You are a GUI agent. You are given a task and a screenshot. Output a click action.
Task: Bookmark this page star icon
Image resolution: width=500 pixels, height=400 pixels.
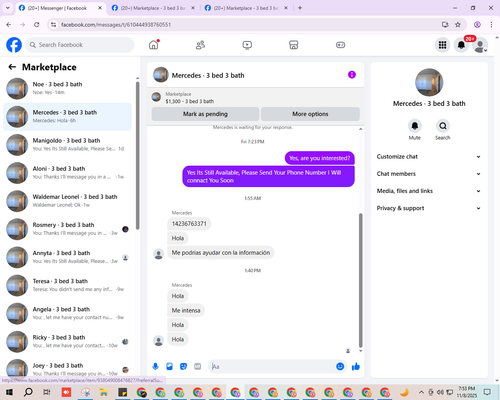point(458,25)
